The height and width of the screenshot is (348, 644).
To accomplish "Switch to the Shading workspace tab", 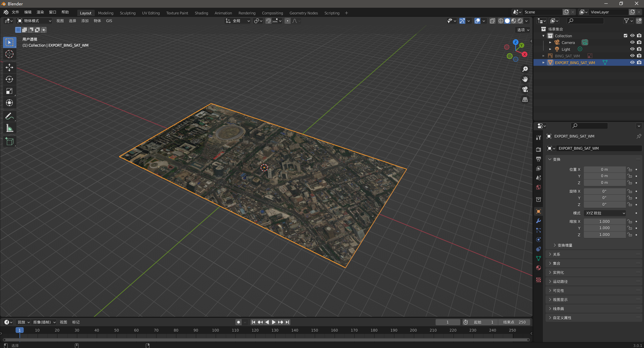I will point(201,13).
